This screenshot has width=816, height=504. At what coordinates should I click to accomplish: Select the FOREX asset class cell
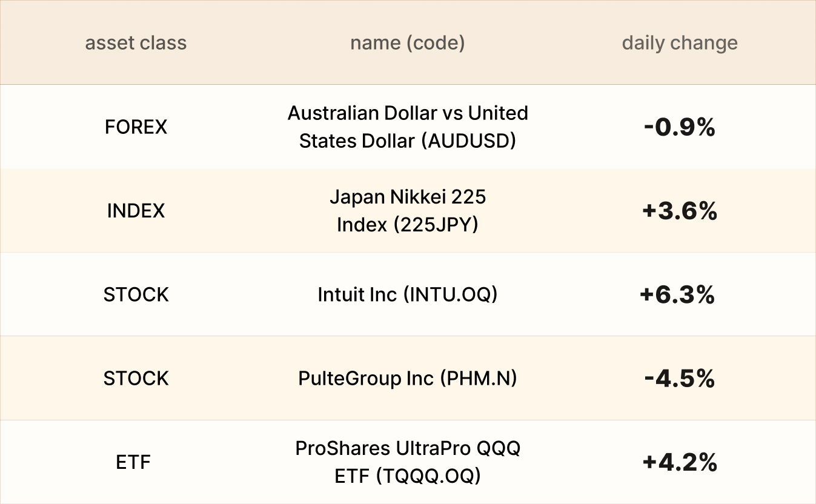tap(136, 127)
